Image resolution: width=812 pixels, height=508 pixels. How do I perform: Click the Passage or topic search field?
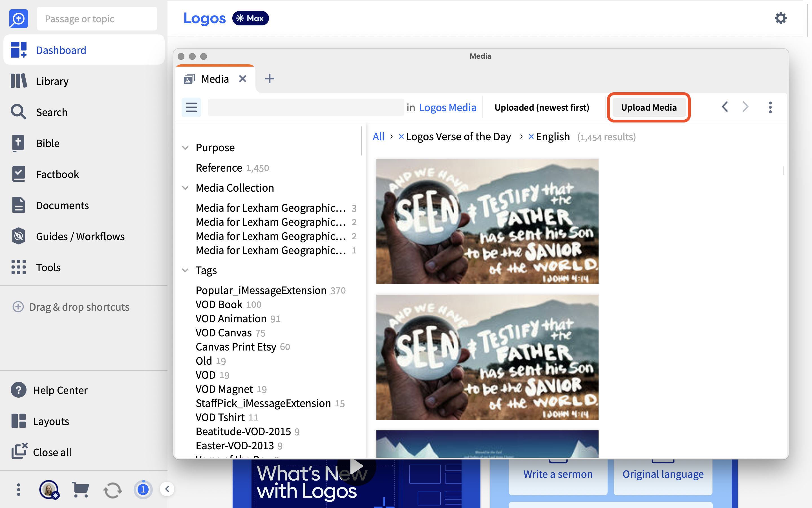click(97, 18)
